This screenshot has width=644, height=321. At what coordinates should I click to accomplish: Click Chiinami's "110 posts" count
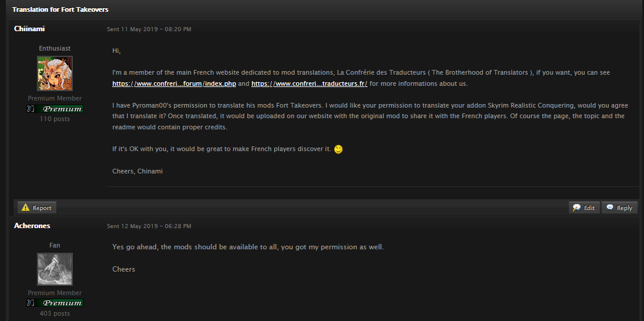click(55, 119)
